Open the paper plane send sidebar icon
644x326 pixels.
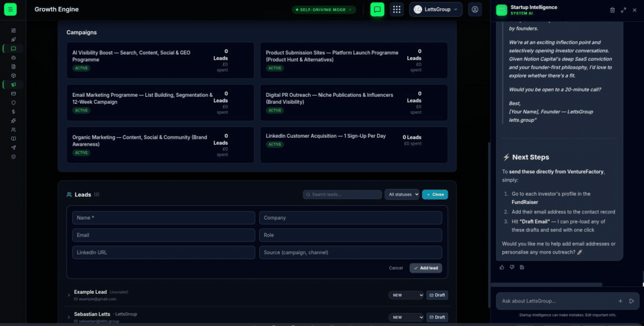[14, 148]
